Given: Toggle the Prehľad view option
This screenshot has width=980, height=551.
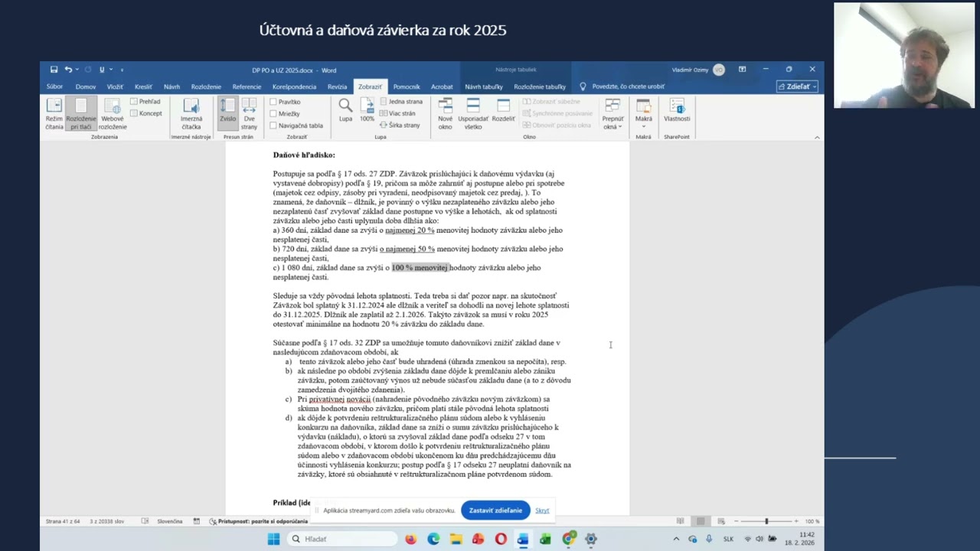Looking at the screenshot, I should coord(145,102).
